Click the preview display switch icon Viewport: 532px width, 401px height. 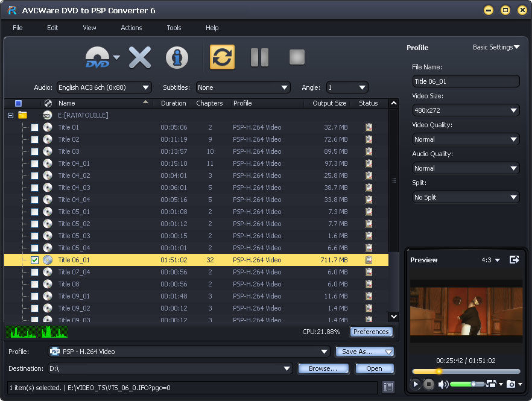tap(491, 384)
